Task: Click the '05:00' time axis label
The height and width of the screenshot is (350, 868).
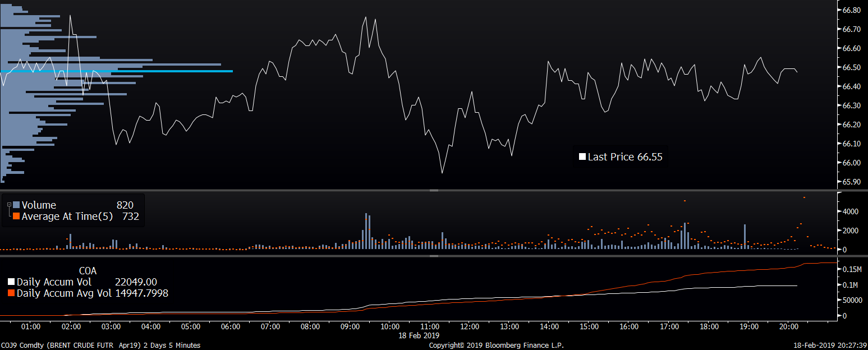Action: point(191,326)
